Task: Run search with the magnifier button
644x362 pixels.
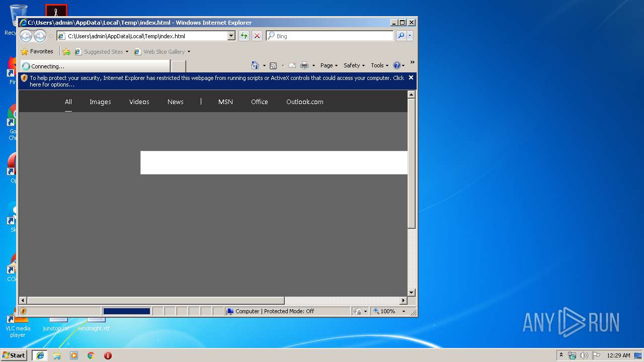Action: 401,36
